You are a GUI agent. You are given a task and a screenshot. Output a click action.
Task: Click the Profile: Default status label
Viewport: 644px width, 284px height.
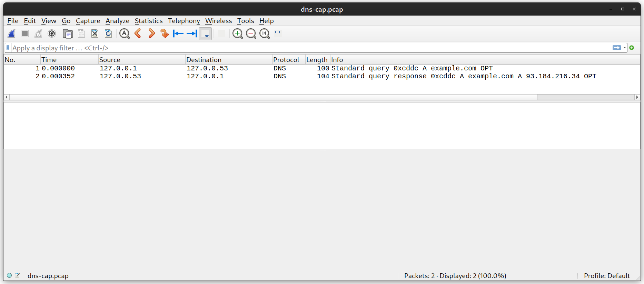tap(607, 276)
